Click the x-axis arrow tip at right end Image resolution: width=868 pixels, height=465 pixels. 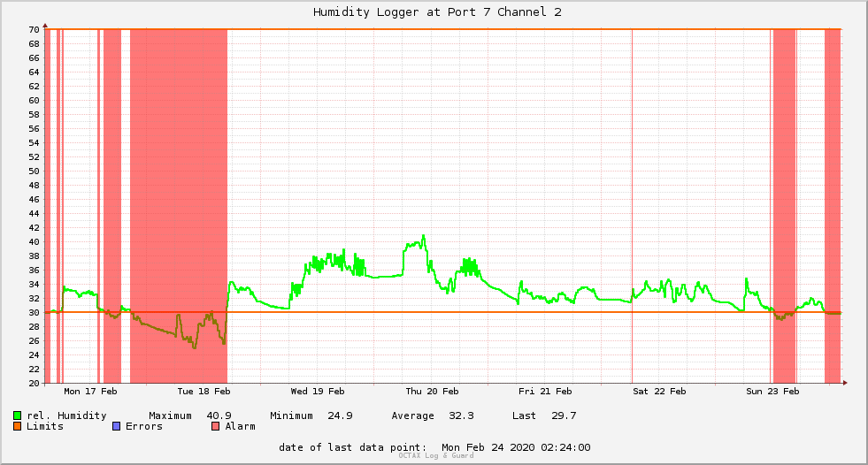coord(845,383)
